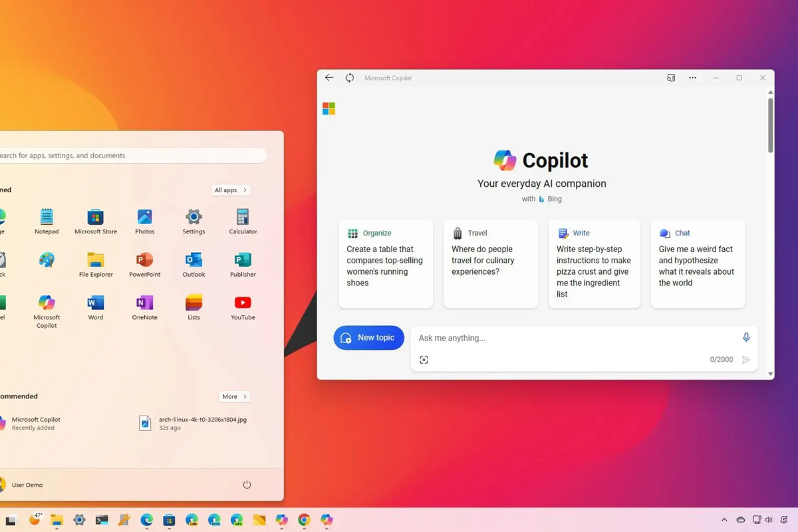Show hidden system tray icons chevron

[724, 520]
